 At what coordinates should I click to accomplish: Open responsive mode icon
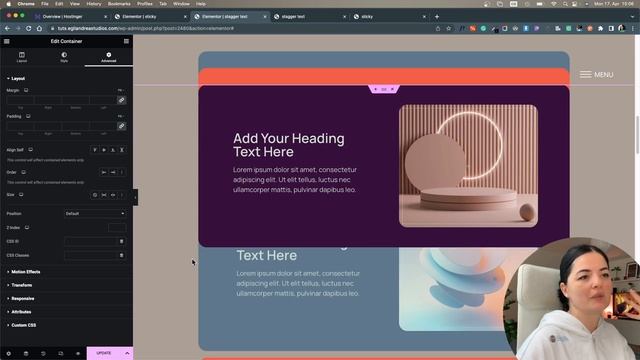point(60,353)
